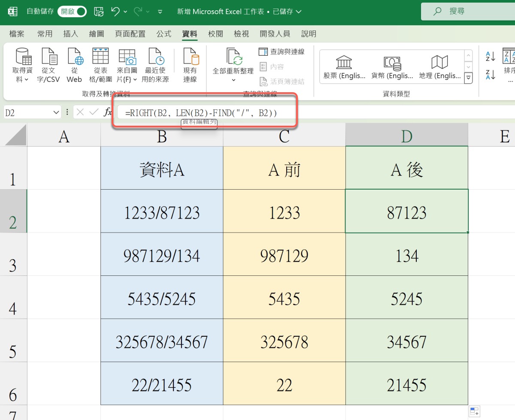Select cell C3 containing 987129

point(284,256)
